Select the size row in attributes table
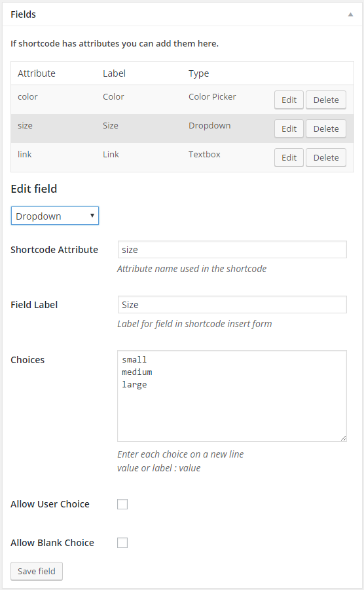364x590 pixels. pos(182,128)
